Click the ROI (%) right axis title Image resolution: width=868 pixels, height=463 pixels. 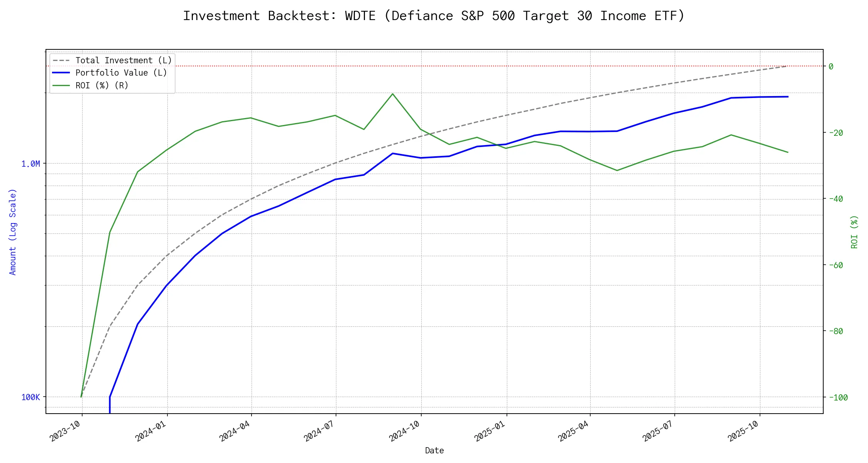click(x=854, y=231)
